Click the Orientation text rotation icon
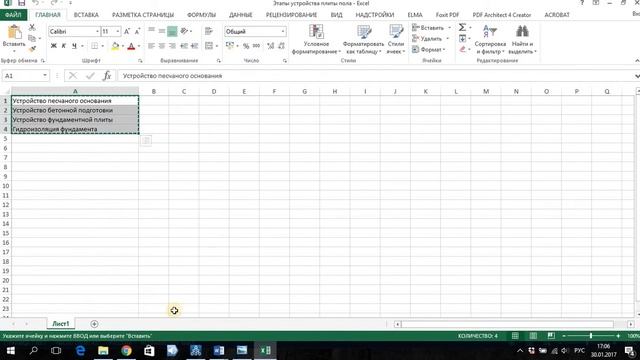Screen dimensions: 640x360 [x=184, y=31]
